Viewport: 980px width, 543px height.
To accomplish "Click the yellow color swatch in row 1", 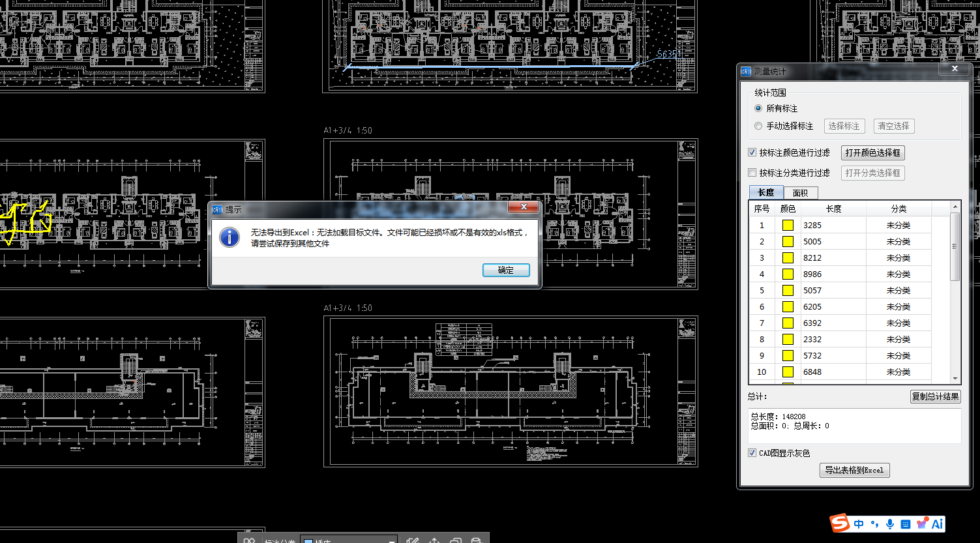I will (x=788, y=226).
